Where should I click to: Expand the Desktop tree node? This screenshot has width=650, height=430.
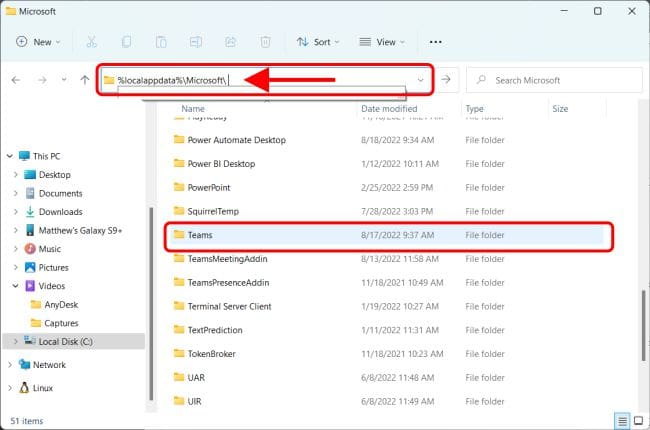pos(15,175)
